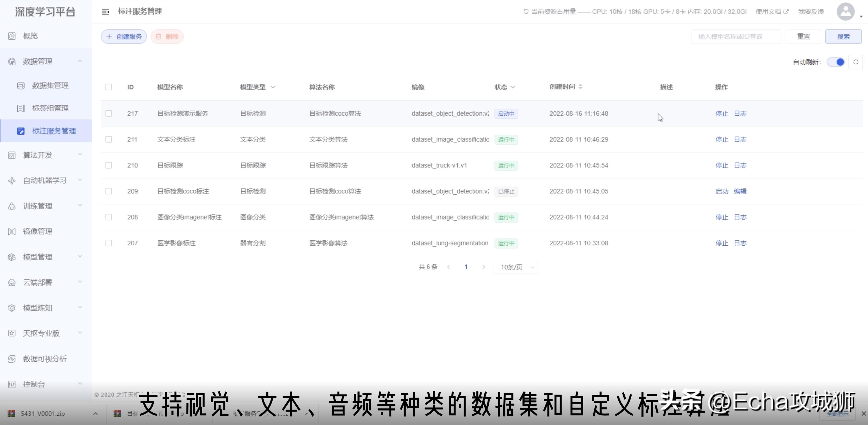The height and width of the screenshot is (425, 868).
Task: Click the model name search input field
Action: [736, 36]
